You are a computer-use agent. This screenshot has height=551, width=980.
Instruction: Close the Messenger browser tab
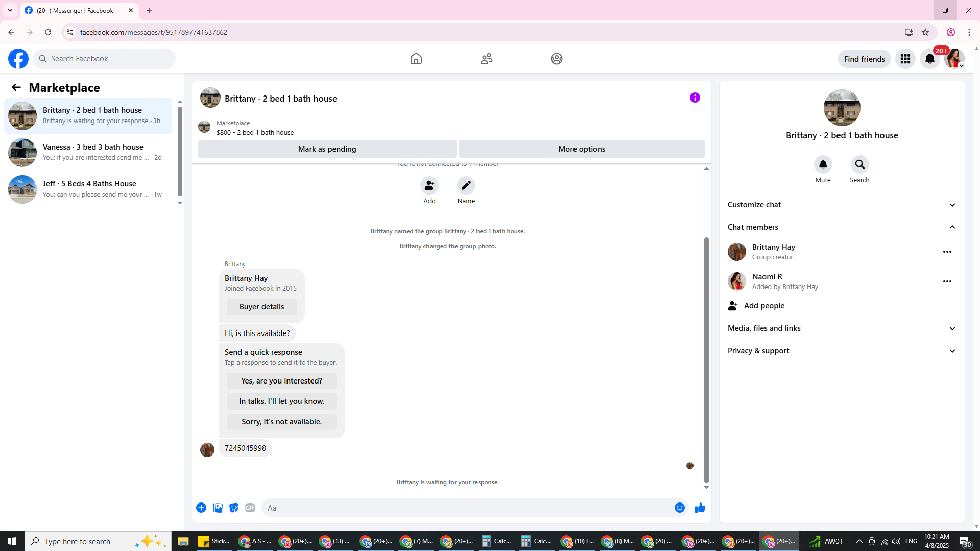131,10
